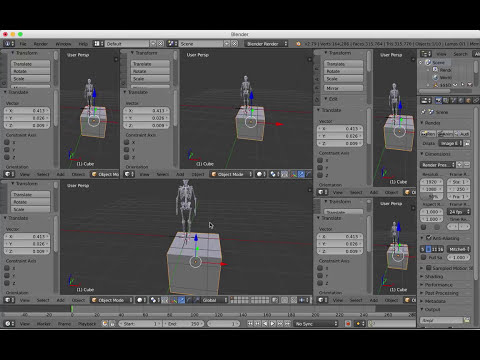Open the Marker menu in timeline

coord(43,324)
